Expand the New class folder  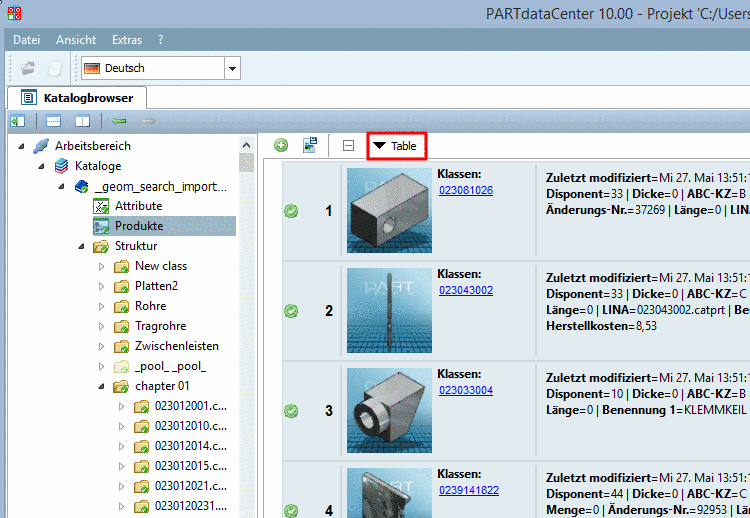[101, 266]
